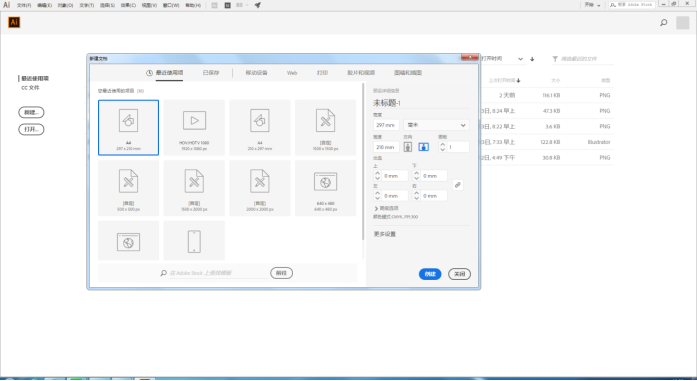Expand 高级选项 advanced options

(x=386, y=208)
